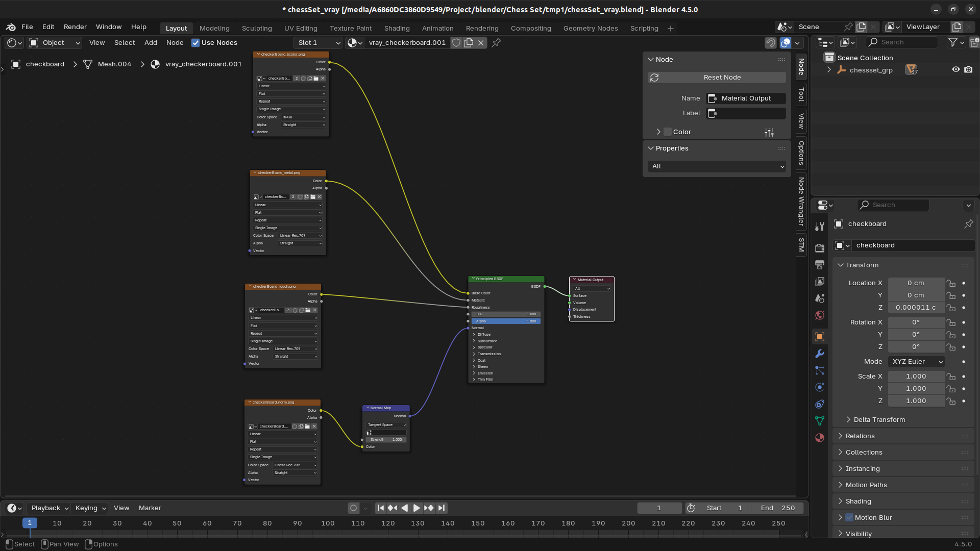Open the World properties tab icon
The image size is (980, 551).
pyautogui.click(x=820, y=315)
